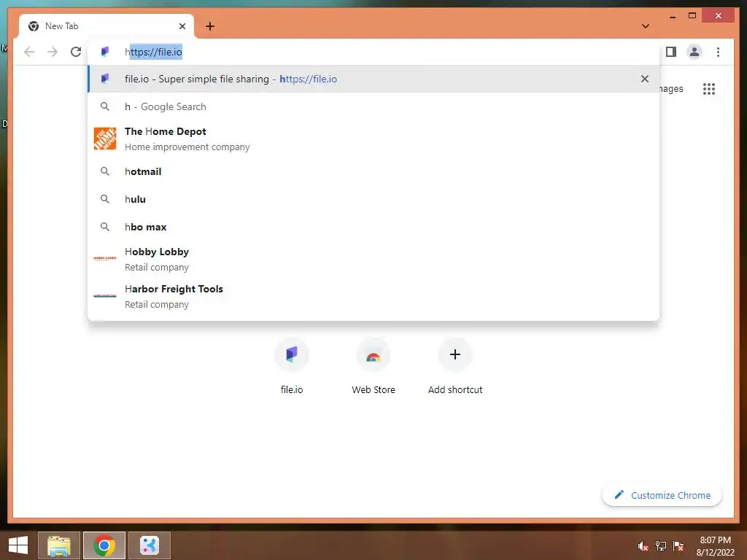The width and height of the screenshot is (747, 560).
Task: Reload the page with the refresh icon
Action: [76, 52]
